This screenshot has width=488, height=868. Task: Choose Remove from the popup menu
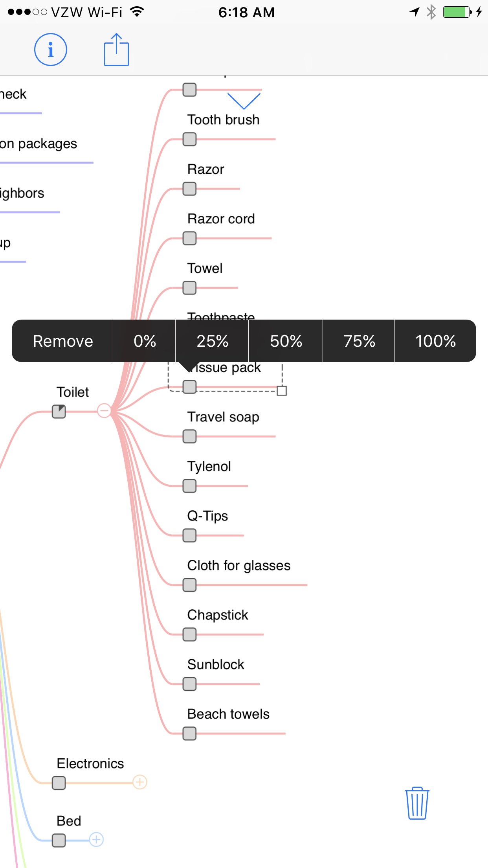coord(63,341)
